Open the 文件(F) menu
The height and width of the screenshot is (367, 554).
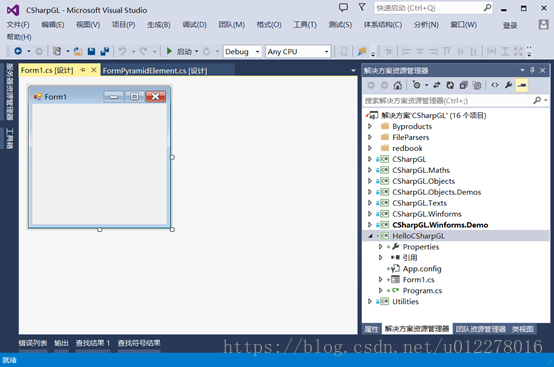18,25
